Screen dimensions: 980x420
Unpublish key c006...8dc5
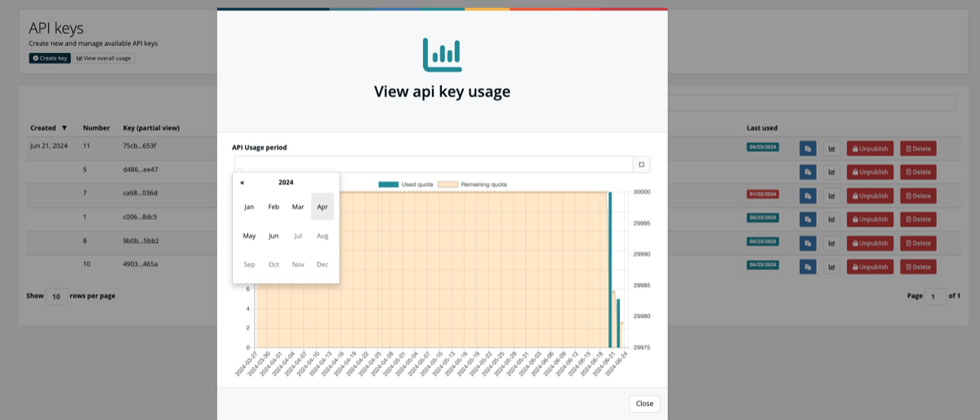[x=870, y=219]
